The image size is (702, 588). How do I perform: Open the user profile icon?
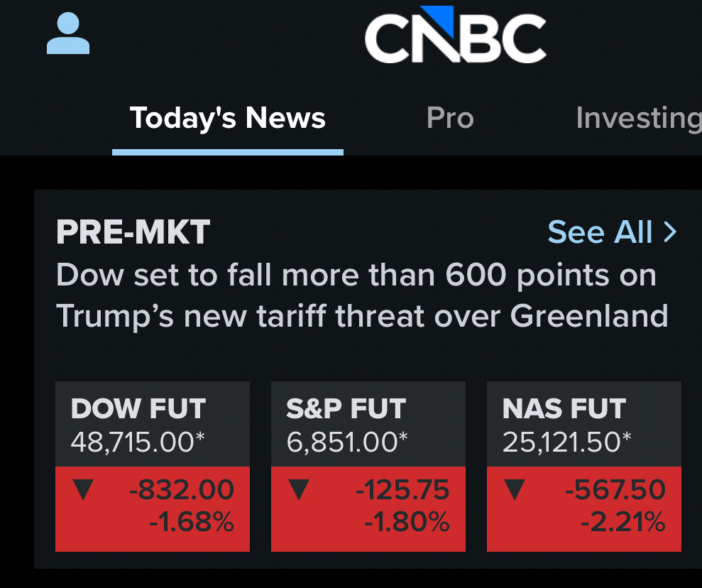[68, 34]
